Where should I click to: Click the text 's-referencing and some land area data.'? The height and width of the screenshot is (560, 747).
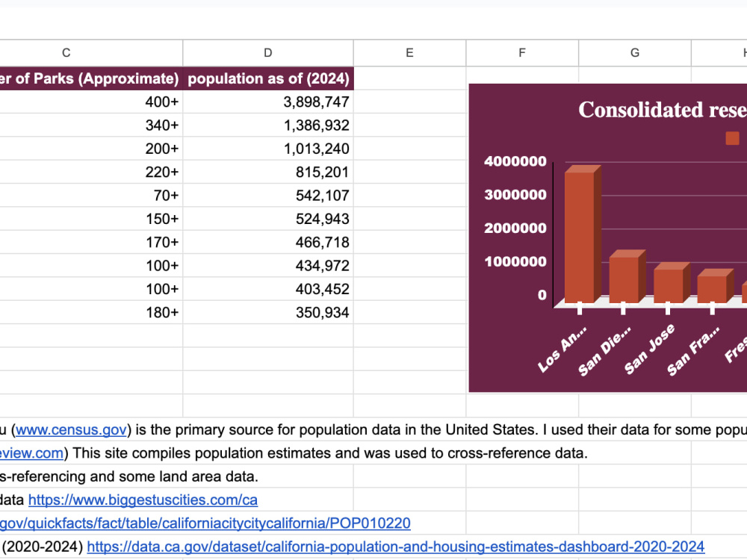[x=129, y=476]
